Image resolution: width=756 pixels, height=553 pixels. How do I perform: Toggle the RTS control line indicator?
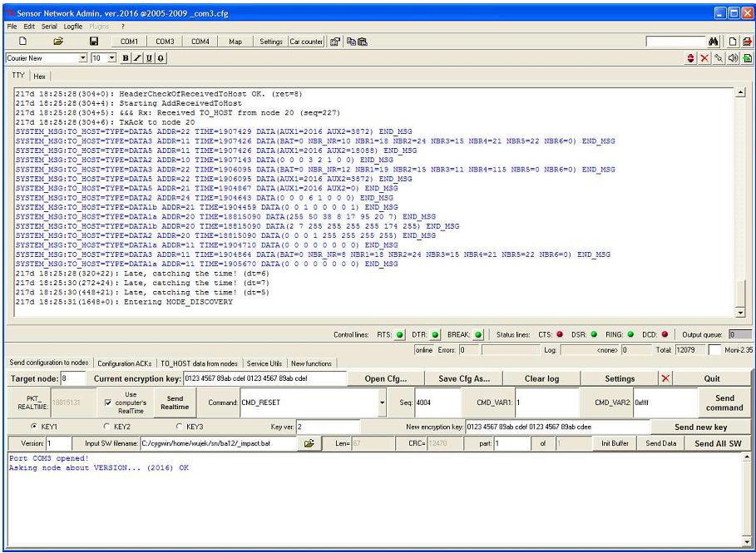[400, 334]
